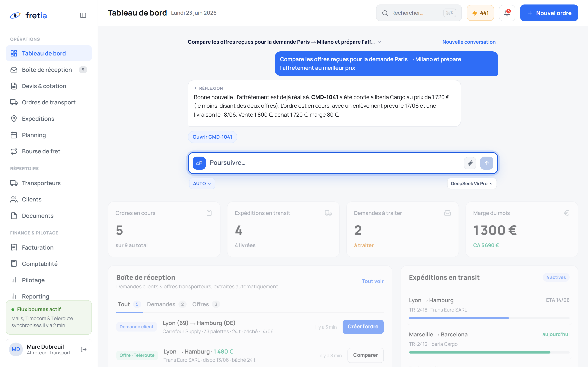
Task: Click the Nouvelle conversation link
Action: (x=469, y=42)
